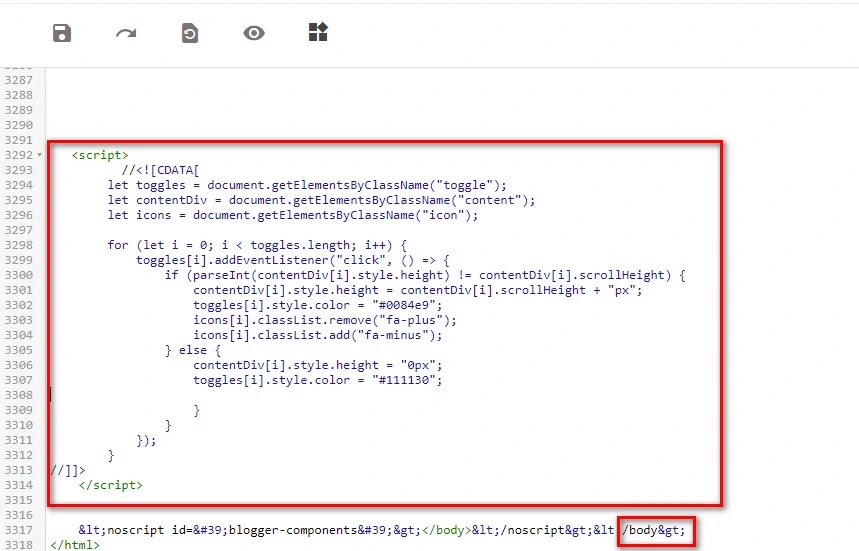Screen dimensions: 859x551
Task: Click the green </body> tag on line 3317
Action: coord(446,530)
